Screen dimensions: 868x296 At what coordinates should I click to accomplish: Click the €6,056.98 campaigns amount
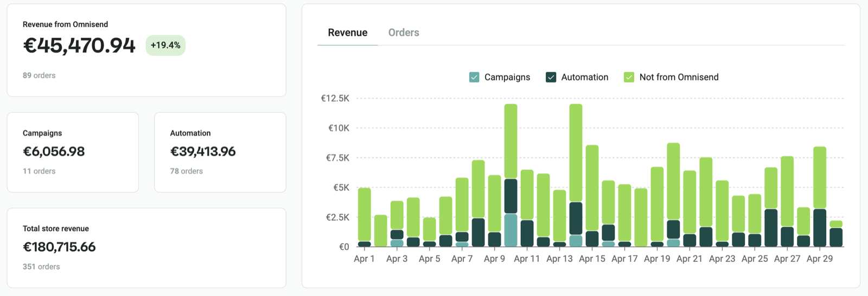[54, 151]
